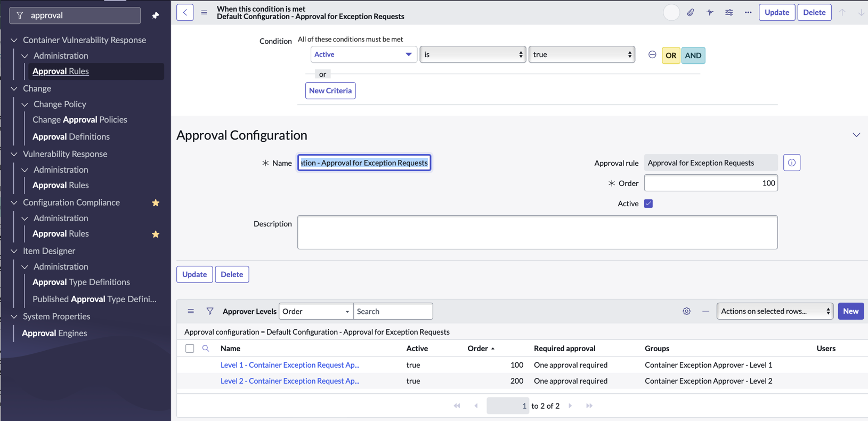Open Level 1 - Container Exception Request record

point(290,365)
